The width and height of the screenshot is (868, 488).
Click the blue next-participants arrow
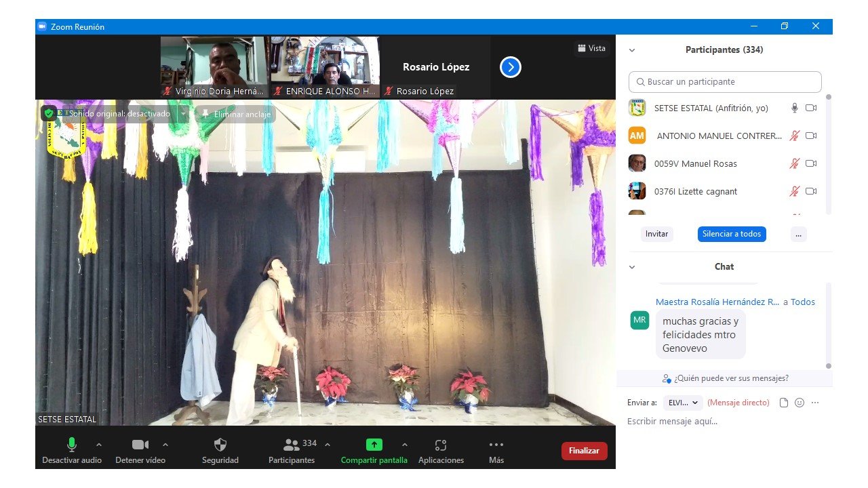click(x=511, y=67)
